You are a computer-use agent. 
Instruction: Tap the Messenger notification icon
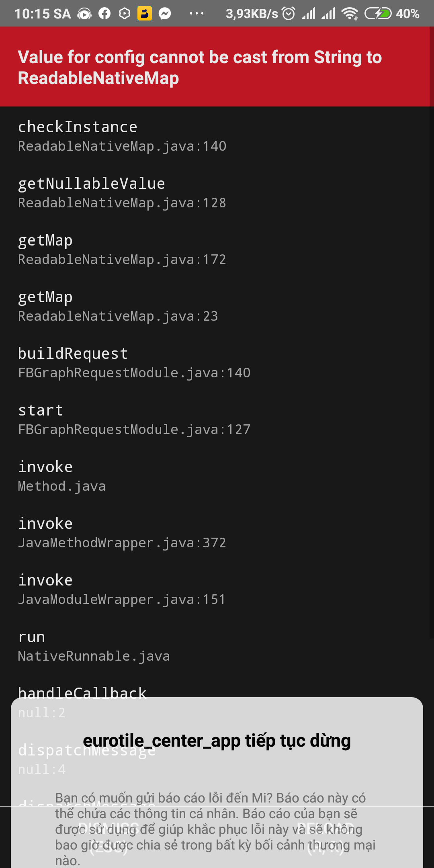165,14
